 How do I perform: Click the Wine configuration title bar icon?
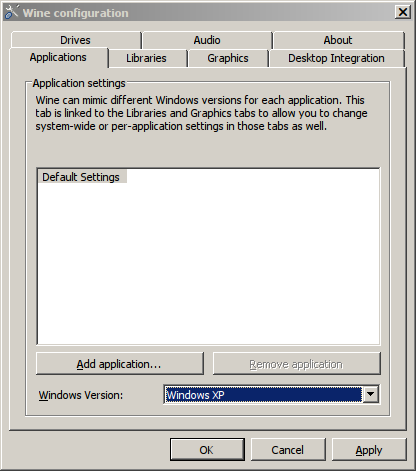coord(12,12)
